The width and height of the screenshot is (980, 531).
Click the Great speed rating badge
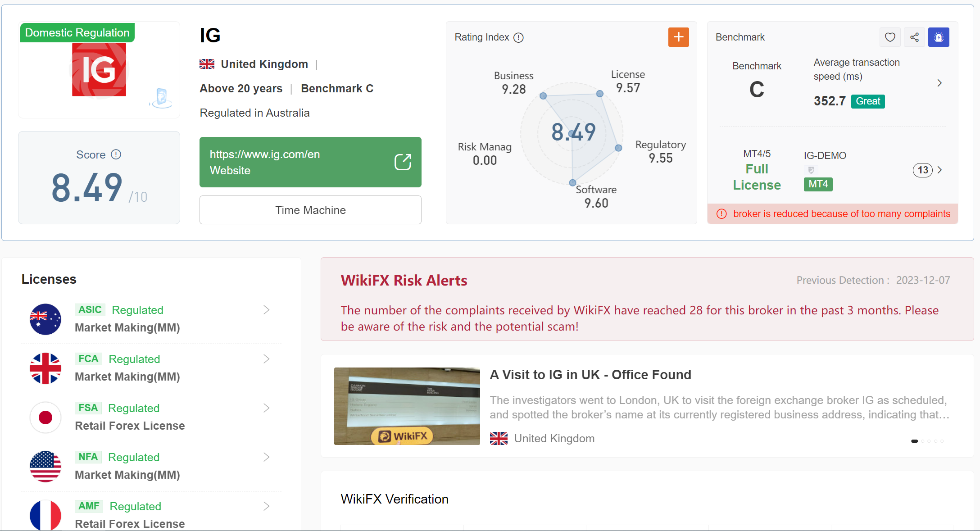pos(868,101)
